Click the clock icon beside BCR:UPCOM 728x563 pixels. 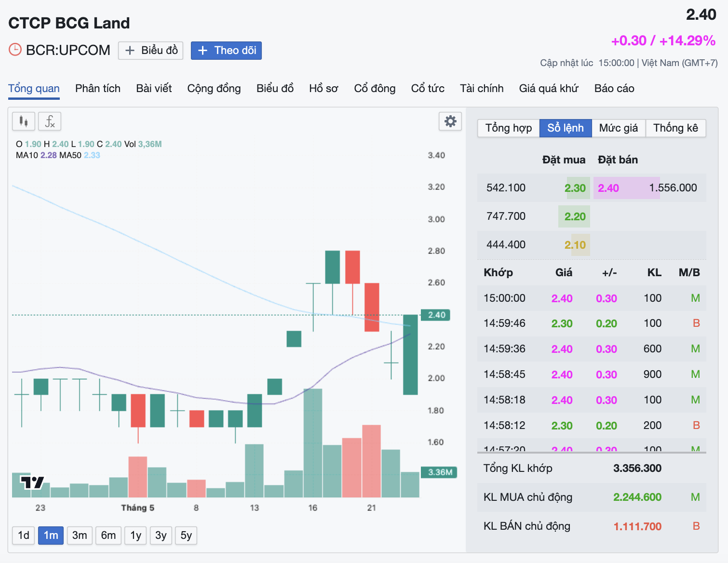click(x=15, y=50)
